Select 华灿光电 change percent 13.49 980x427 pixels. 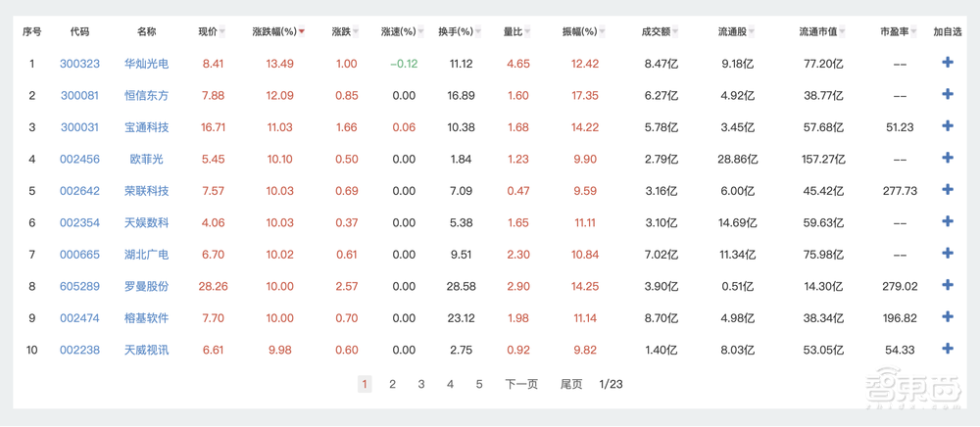pos(280,63)
